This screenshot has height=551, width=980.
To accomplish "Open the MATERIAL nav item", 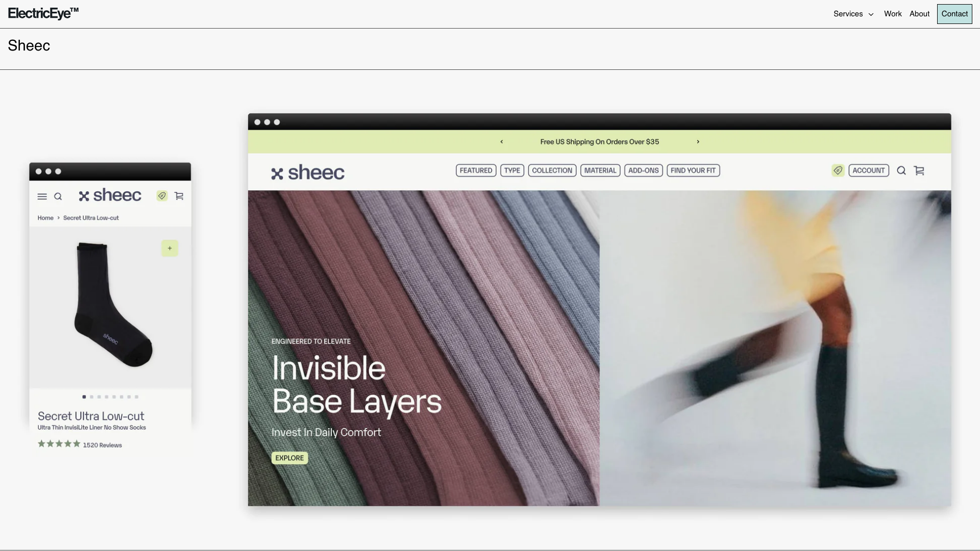I will point(600,170).
